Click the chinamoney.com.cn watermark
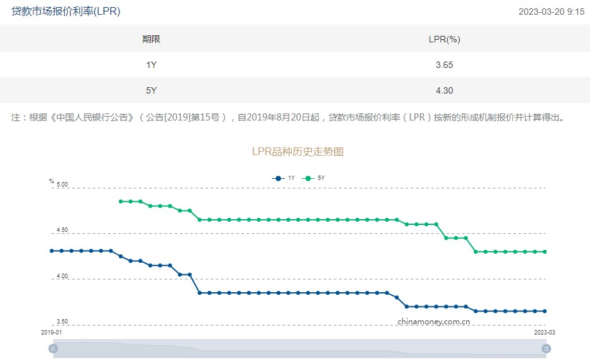This screenshot has height=364, width=590. coord(434,322)
